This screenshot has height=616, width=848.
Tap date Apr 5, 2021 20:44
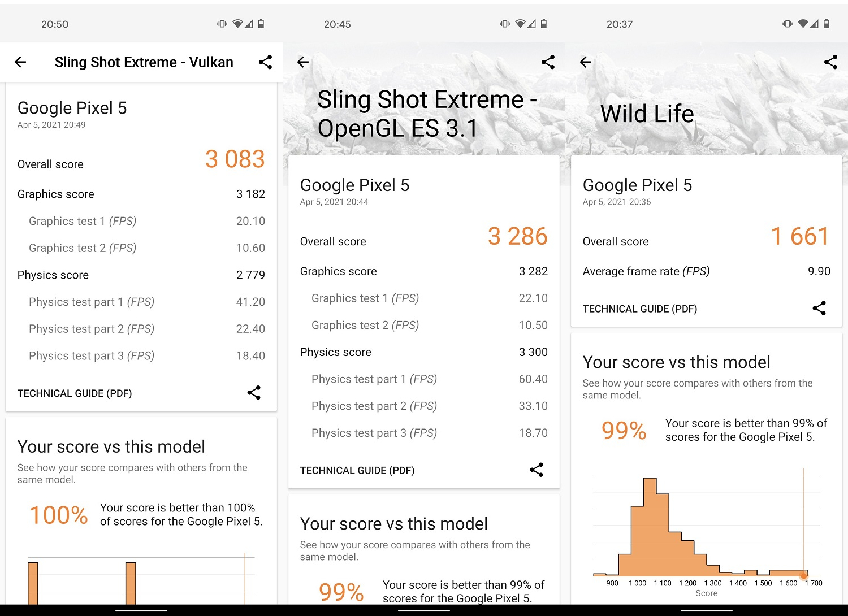[x=334, y=202]
